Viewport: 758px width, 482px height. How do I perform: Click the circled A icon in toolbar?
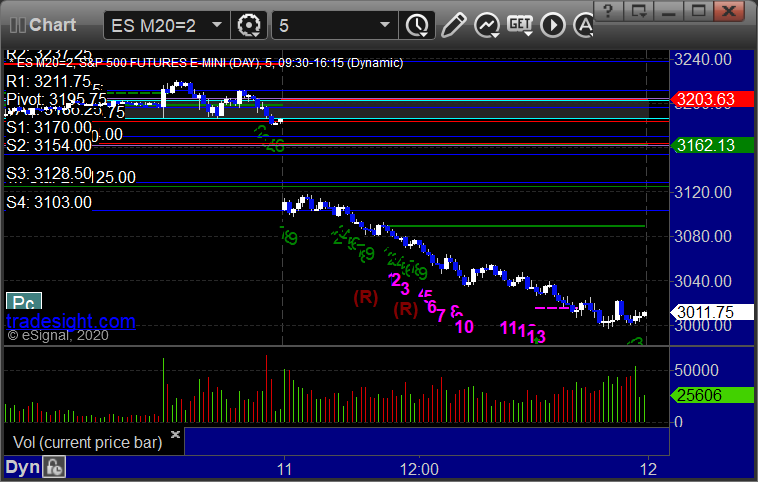point(583,25)
